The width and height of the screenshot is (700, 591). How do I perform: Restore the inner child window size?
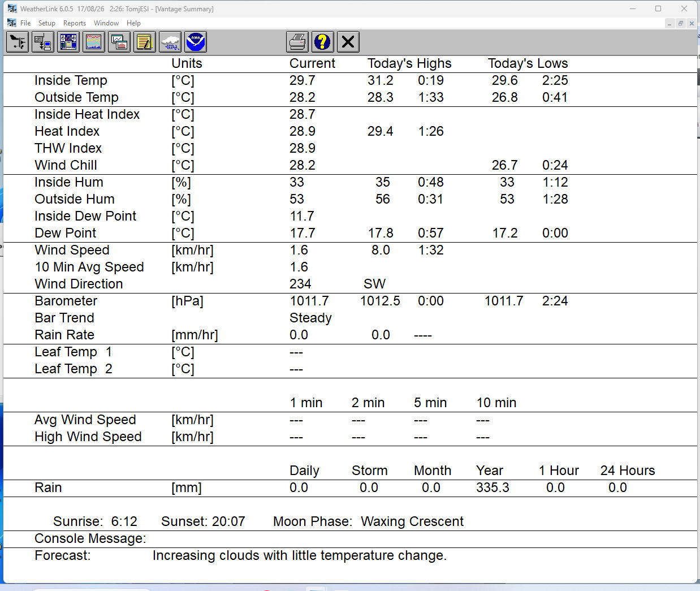681,23
